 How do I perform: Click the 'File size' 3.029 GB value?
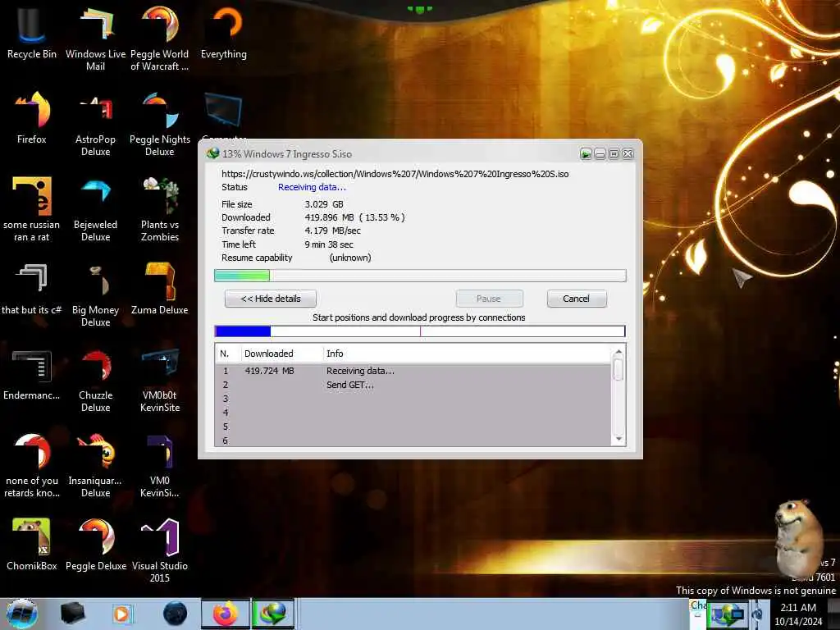(324, 204)
